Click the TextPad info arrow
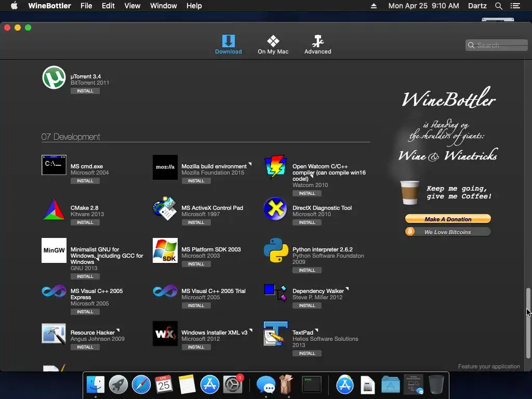The image size is (532, 399). click(x=316, y=330)
